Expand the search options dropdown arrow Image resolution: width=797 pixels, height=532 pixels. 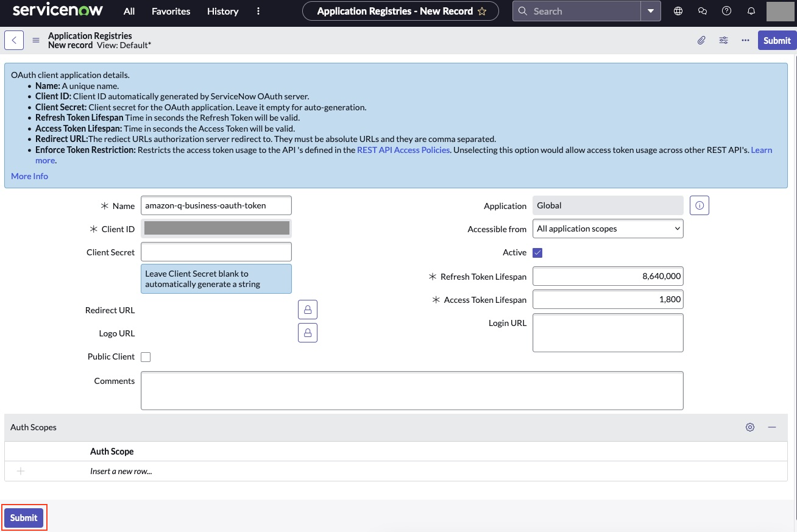coord(651,11)
